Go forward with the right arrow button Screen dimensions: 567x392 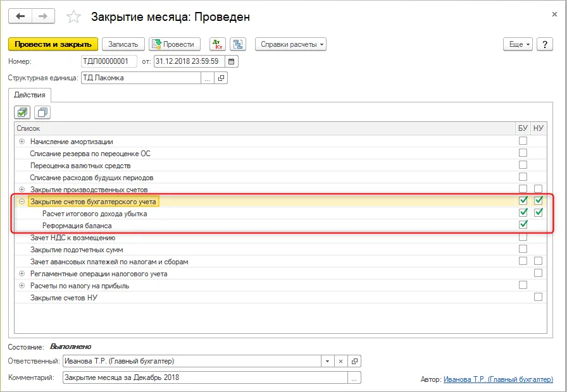point(44,16)
